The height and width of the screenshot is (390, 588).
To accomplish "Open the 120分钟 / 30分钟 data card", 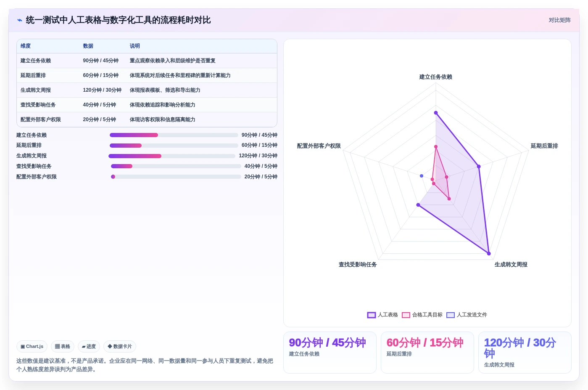I will pyautogui.click(x=525, y=353).
